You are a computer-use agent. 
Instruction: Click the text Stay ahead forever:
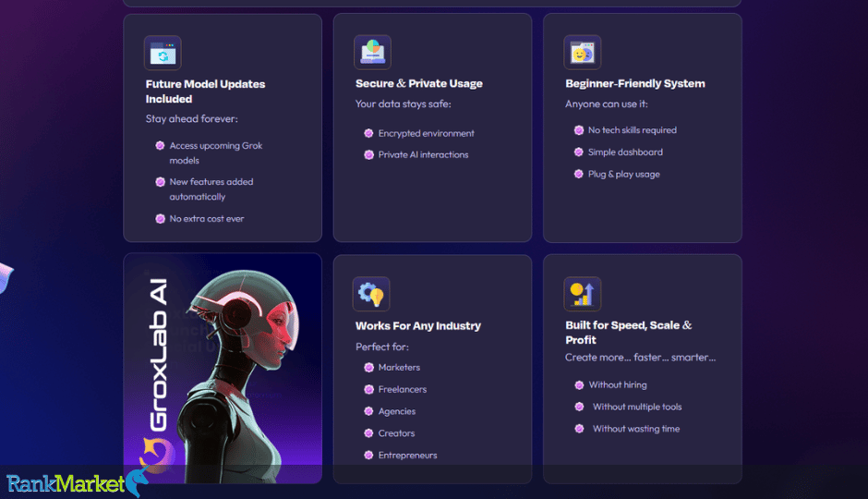click(191, 118)
